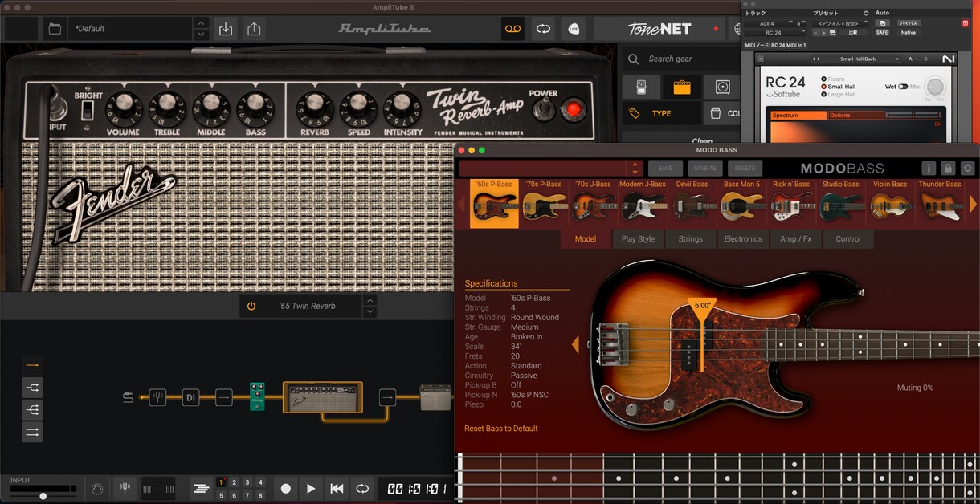980x504 pixels.
Task: Toggle the Bright switch on the amp
Action: [x=88, y=110]
